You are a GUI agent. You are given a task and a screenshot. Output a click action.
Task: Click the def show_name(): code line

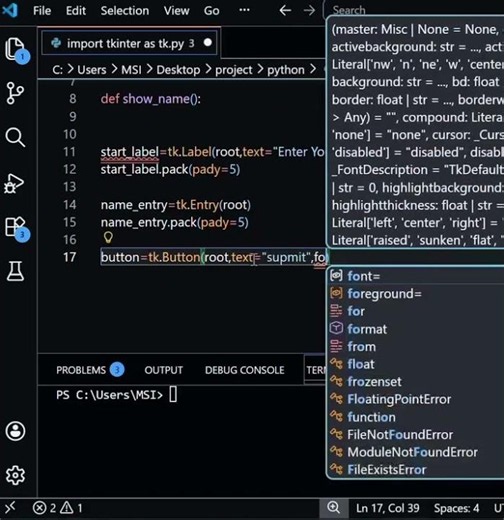pos(151,99)
